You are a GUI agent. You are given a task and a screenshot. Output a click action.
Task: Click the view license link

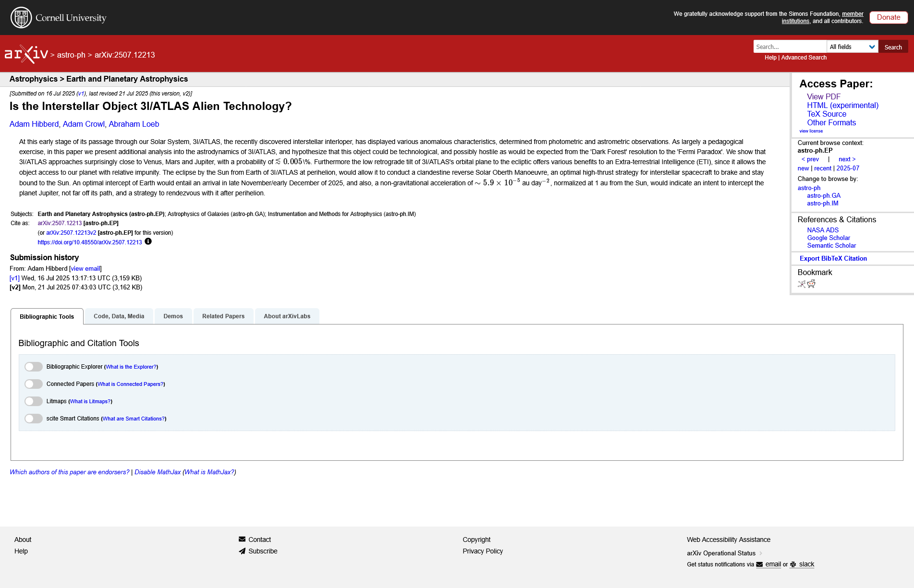[811, 131]
